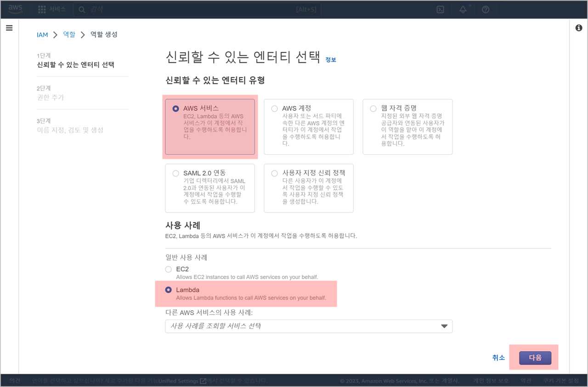Click the AWS logo home icon
Screen dimensions: 588x387
pyautogui.click(x=15, y=9)
